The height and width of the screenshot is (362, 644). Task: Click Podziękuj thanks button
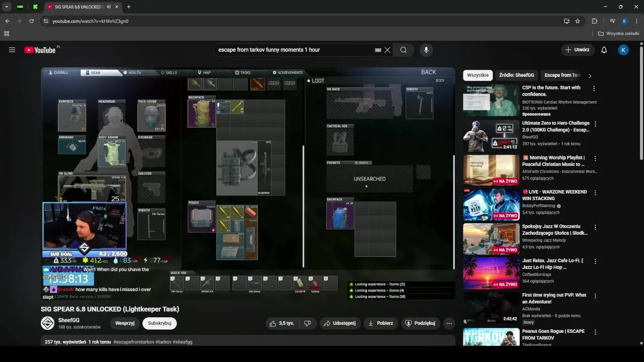click(x=420, y=323)
